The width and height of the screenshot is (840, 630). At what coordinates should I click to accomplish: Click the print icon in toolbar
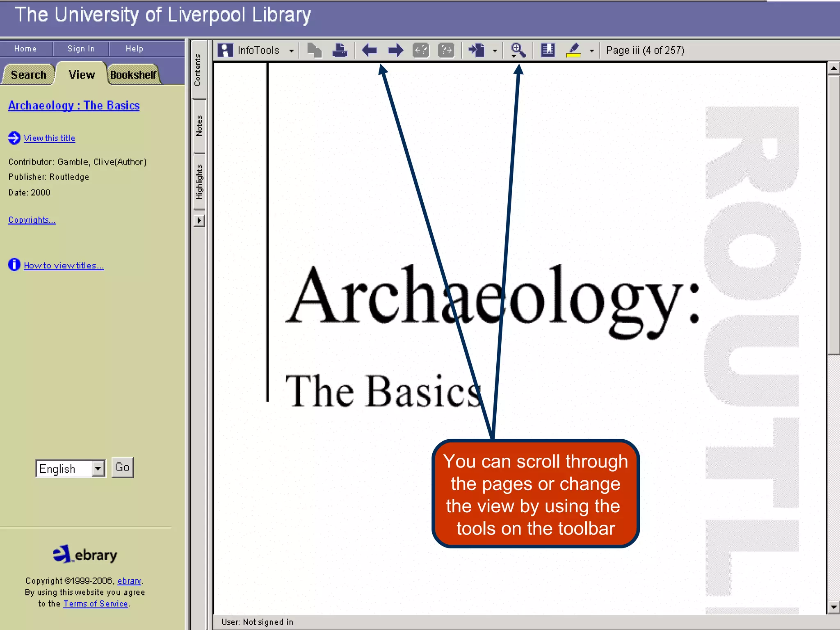[x=340, y=50]
